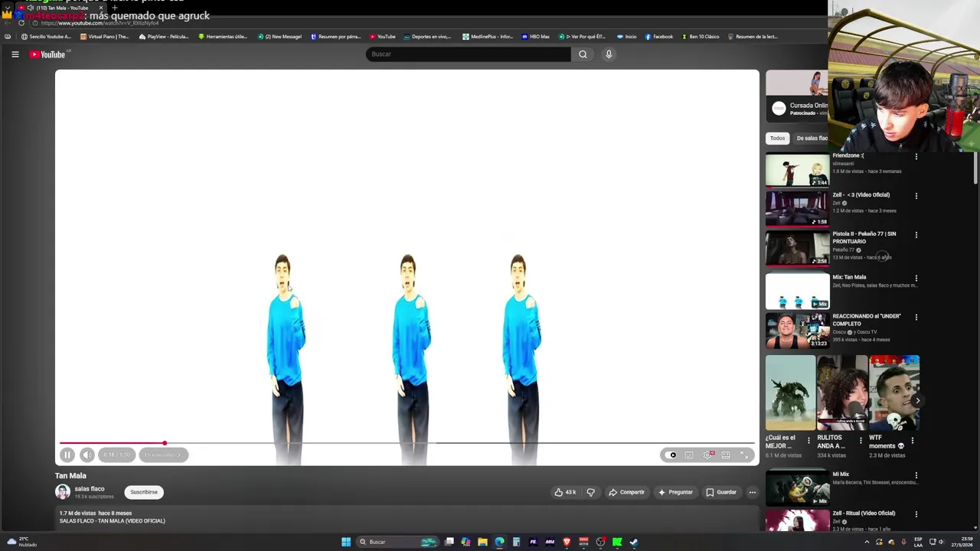Select the 'De salas flaco' filter chip
Screen dimensions: 980x551
coord(812,139)
